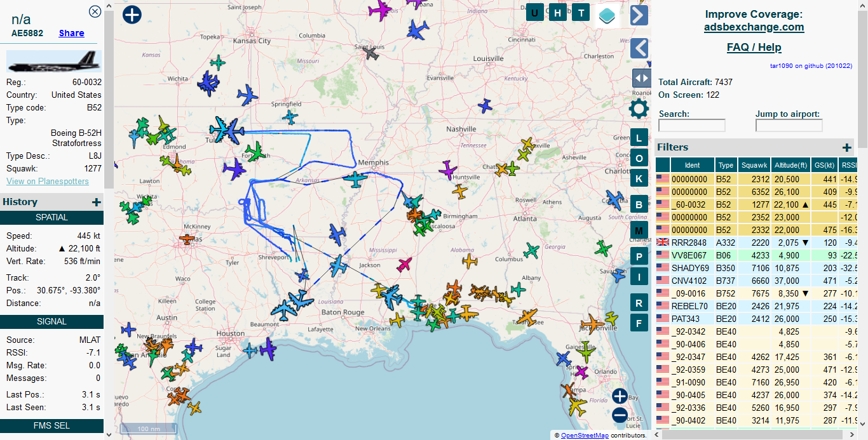The image size is (868, 440).
Task: Click the round plus button at map top-left
Action: tap(132, 14)
